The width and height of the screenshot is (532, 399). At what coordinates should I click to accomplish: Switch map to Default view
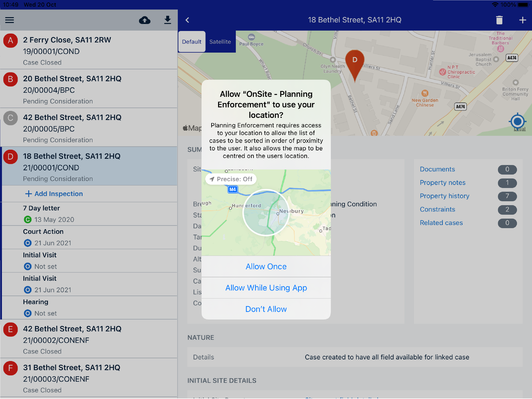[x=192, y=42]
